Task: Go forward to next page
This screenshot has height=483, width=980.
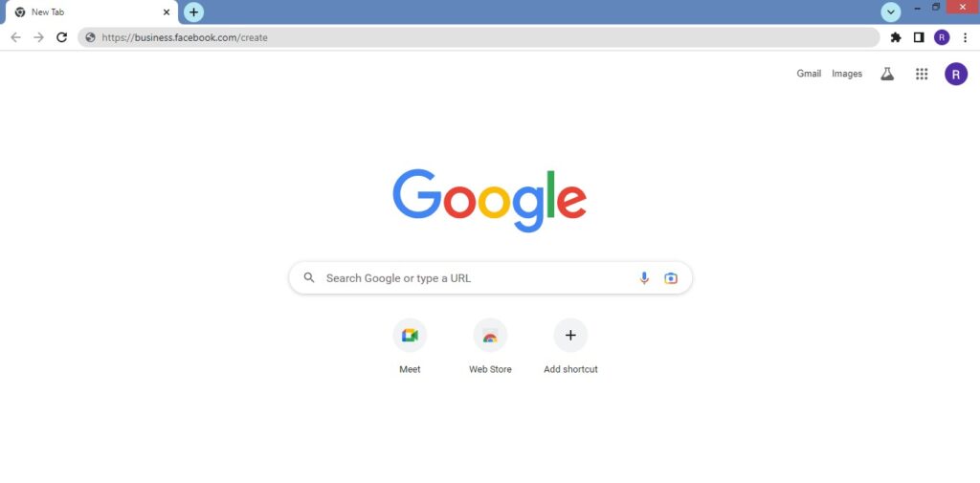Action: tap(38, 37)
